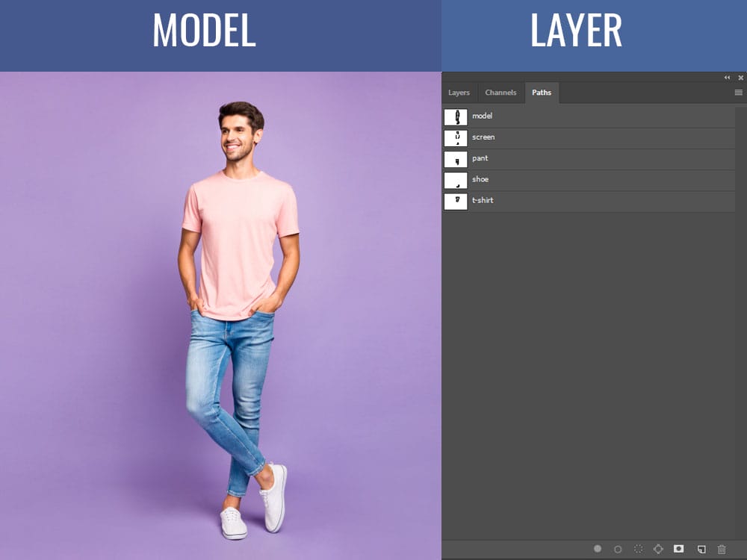Viewport: 747px width, 560px height.
Task: Click the Paths panel vertical scrollbar
Action: coord(741,322)
